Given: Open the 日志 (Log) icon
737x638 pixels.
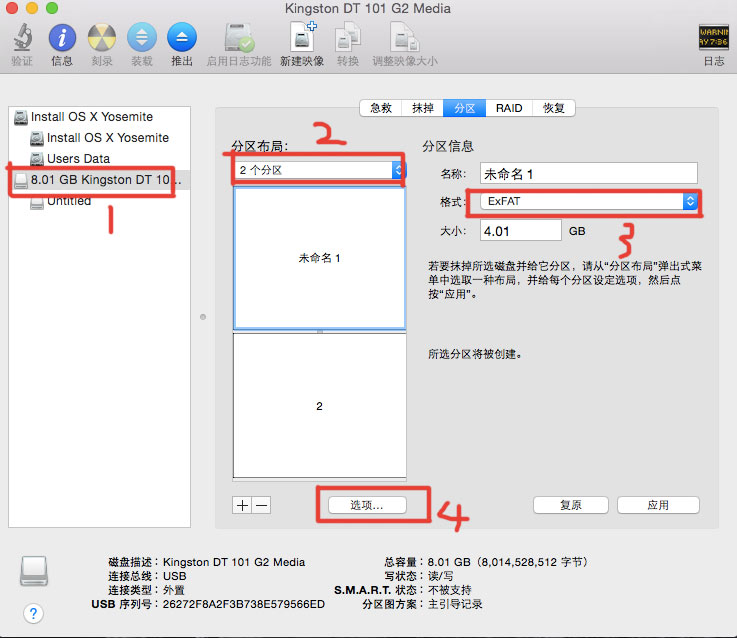Looking at the screenshot, I should pos(713,39).
